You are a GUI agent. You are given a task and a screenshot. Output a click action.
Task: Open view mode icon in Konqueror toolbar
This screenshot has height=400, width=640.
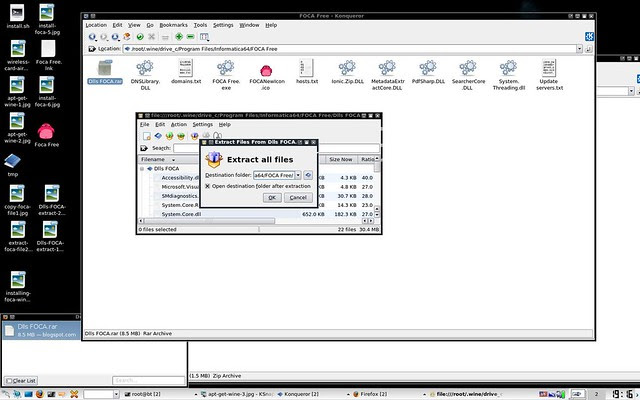204,37
